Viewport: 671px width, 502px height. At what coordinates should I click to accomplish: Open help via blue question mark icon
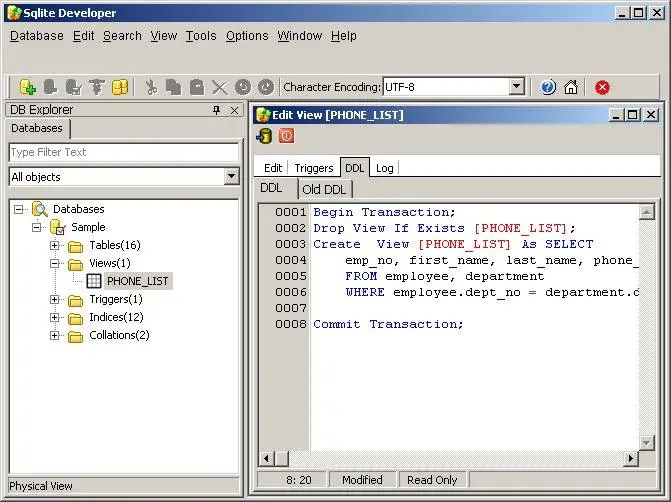[548, 87]
